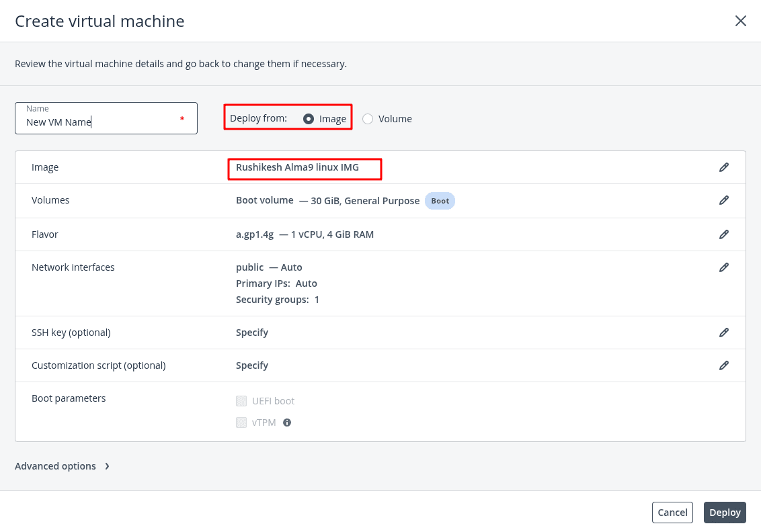The width and height of the screenshot is (761, 532).
Task: Edit Network interfaces with pencil icon
Action: click(x=723, y=267)
